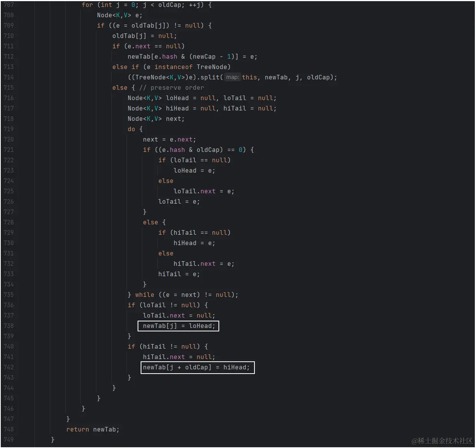Click 'split' method call on line 714

pyautogui.click(x=210, y=77)
